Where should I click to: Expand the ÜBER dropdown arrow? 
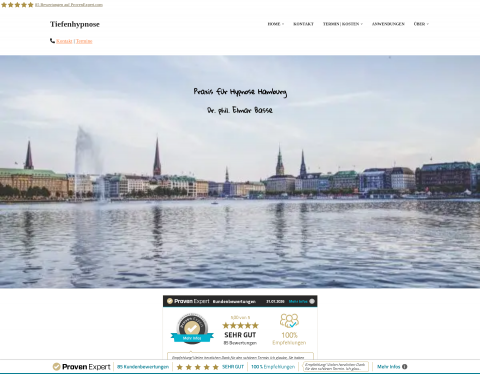point(428,24)
